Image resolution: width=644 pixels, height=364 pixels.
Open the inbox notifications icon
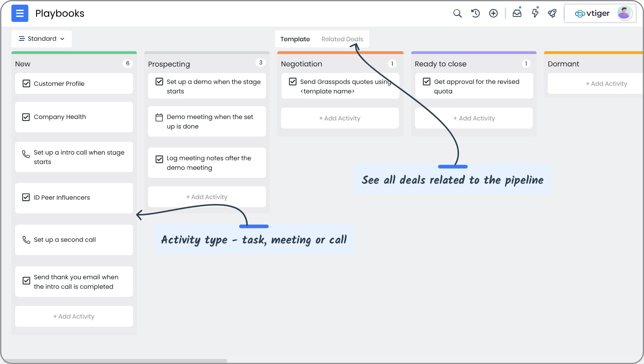pyautogui.click(x=517, y=14)
